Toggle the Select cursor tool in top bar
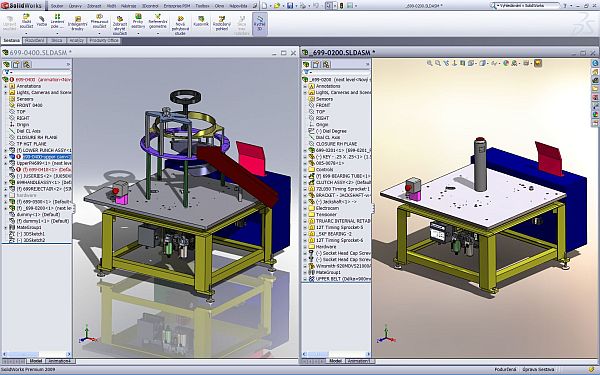 pyautogui.click(x=329, y=6)
